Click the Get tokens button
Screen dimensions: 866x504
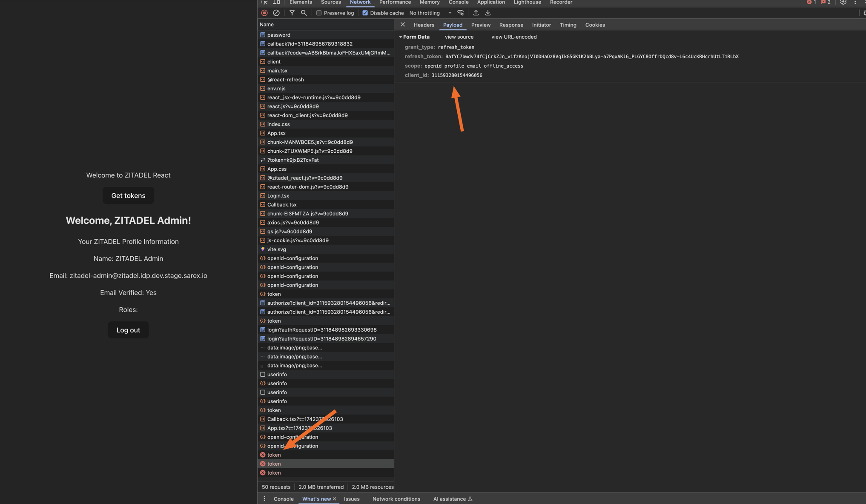(128, 195)
